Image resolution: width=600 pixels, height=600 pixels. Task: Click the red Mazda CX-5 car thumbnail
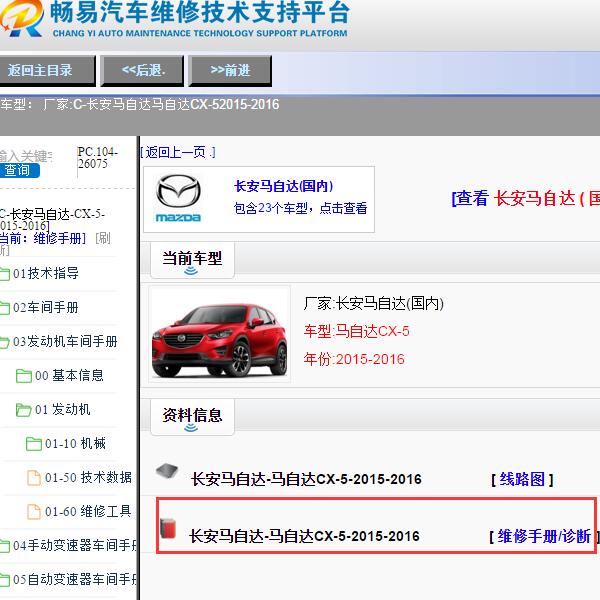point(219,334)
